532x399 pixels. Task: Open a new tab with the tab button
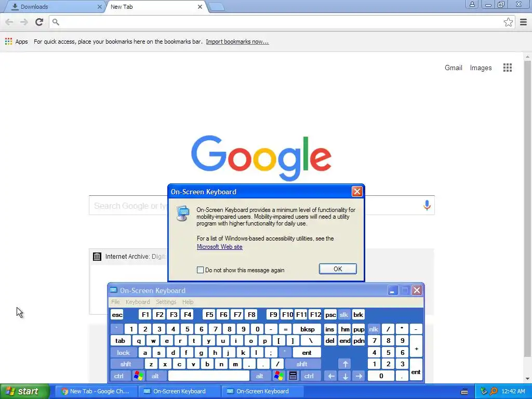(216, 7)
